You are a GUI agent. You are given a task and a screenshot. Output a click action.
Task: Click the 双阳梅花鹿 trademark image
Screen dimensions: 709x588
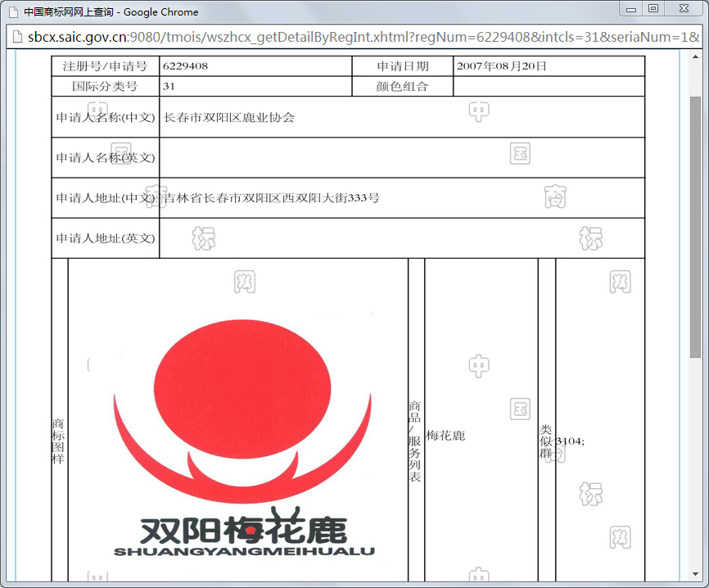(243, 437)
